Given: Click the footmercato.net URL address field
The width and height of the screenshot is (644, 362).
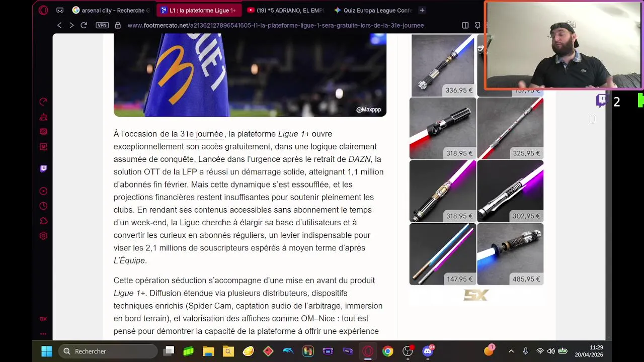Looking at the screenshot, I should coord(276,25).
